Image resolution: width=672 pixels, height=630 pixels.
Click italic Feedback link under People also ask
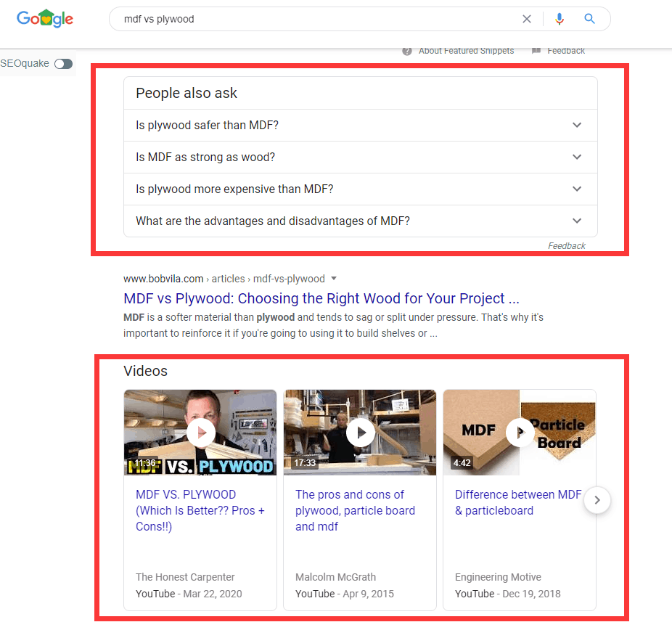(x=566, y=245)
